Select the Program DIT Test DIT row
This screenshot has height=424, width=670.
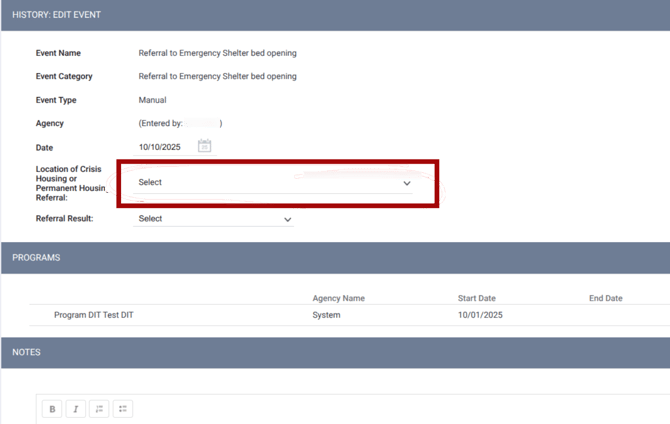pos(93,315)
